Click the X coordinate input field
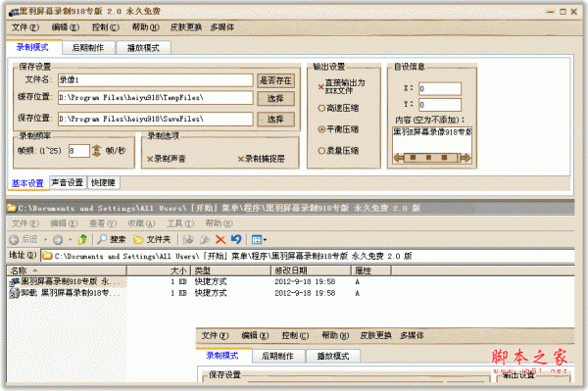 [440, 89]
